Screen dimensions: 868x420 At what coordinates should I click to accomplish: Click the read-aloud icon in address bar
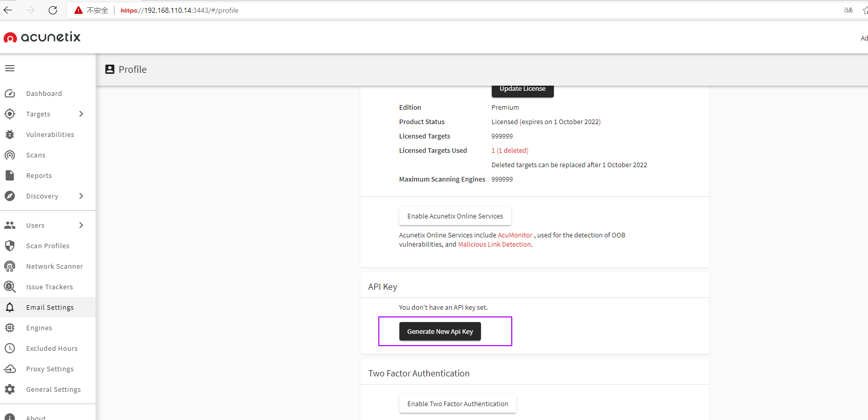pos(848,10)
